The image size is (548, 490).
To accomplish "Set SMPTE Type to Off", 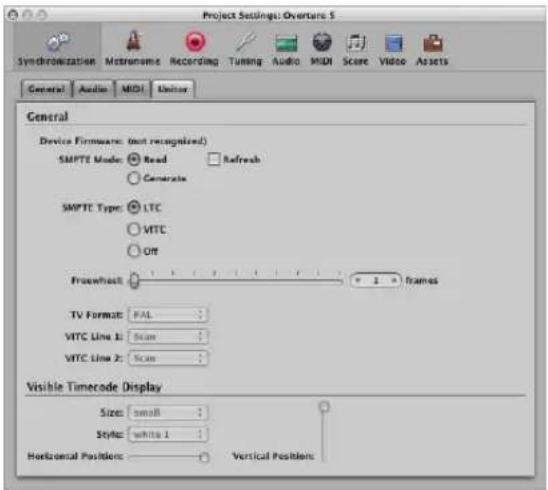I will coord(134,251).
